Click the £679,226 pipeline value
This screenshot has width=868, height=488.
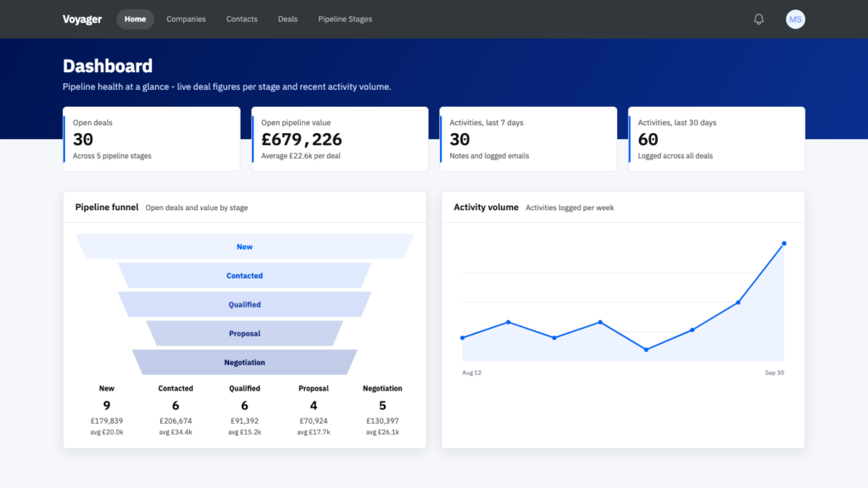pos(302,140)
